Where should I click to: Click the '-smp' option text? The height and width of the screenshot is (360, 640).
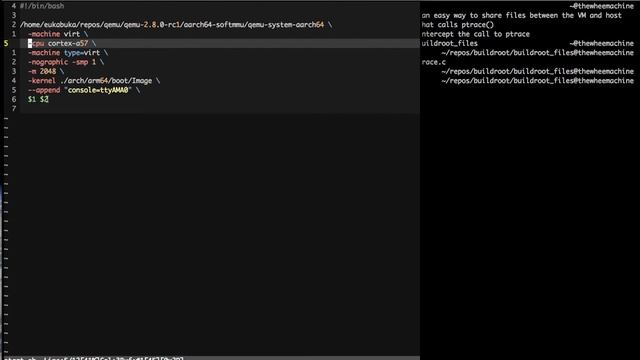(80, 62)
